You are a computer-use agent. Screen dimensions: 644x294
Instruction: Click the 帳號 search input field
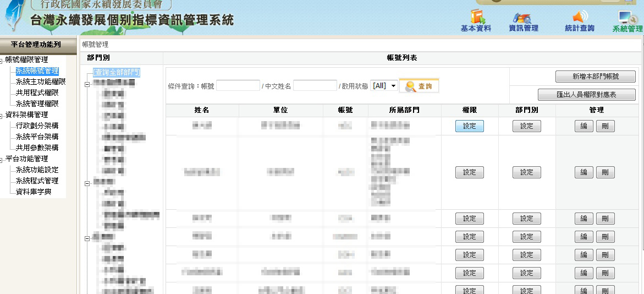click(x=238, y=86)
